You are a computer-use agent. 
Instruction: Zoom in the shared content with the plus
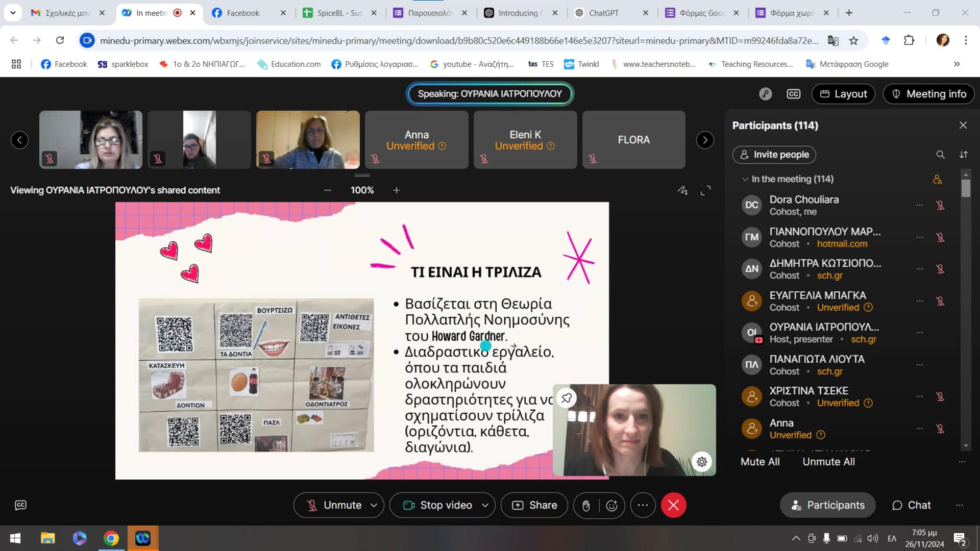pyautogui.click(x=397, y=190)
